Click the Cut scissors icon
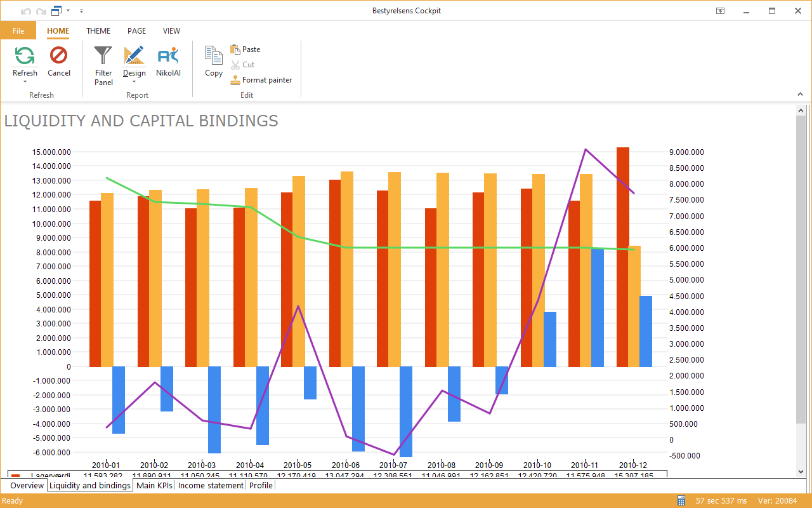Image resolution: width=812 pixels, height=508 pixels. (235, 64)
